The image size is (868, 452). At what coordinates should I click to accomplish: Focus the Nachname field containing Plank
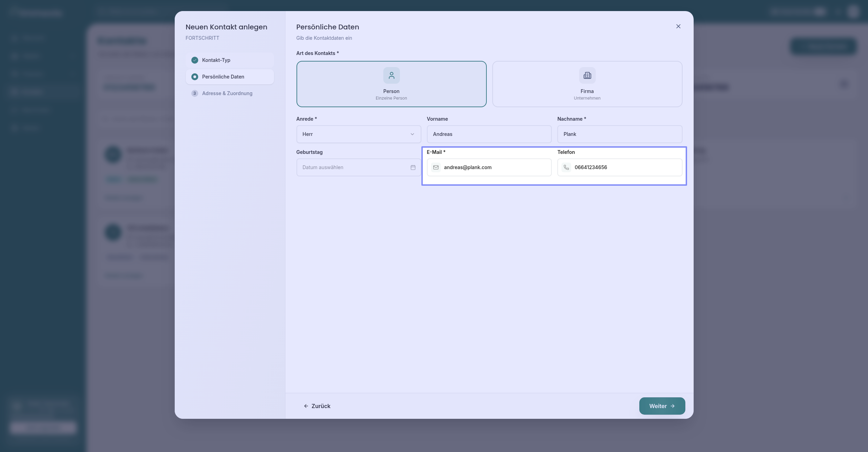coord(619,134)
